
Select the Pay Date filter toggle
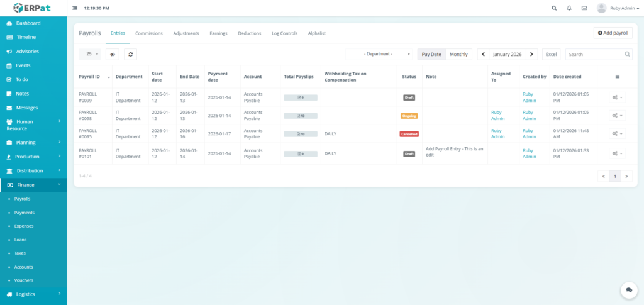tap(431, 54)
